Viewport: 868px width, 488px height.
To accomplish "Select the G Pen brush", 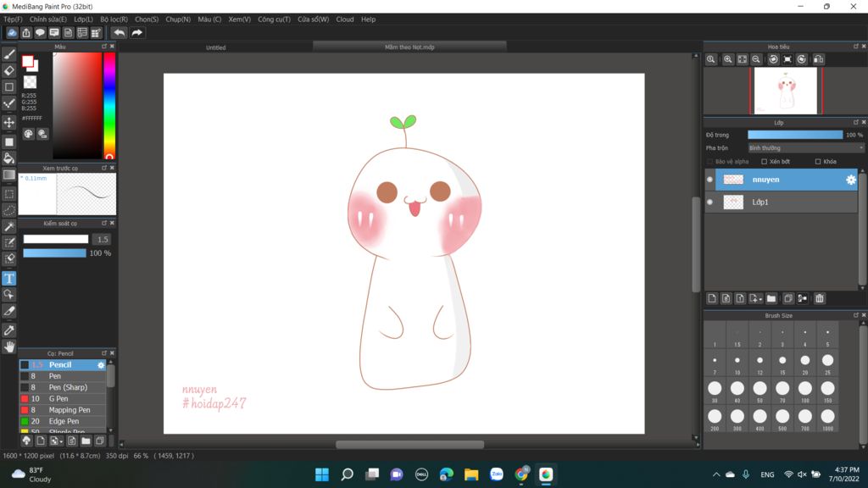I will point(63,399).
